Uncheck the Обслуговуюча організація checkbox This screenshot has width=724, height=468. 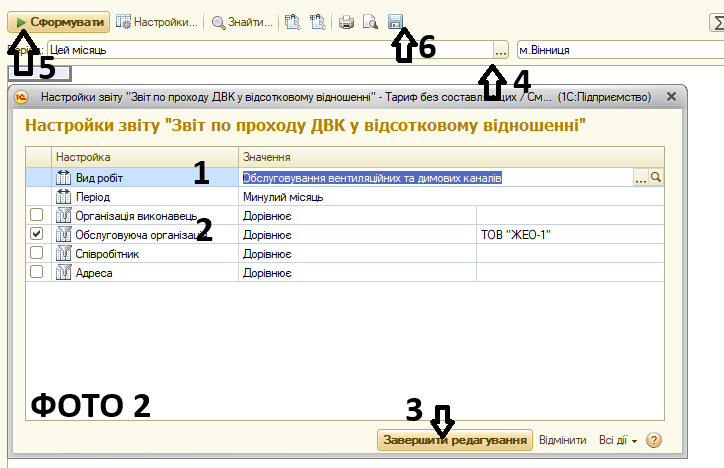click(37, 234)
